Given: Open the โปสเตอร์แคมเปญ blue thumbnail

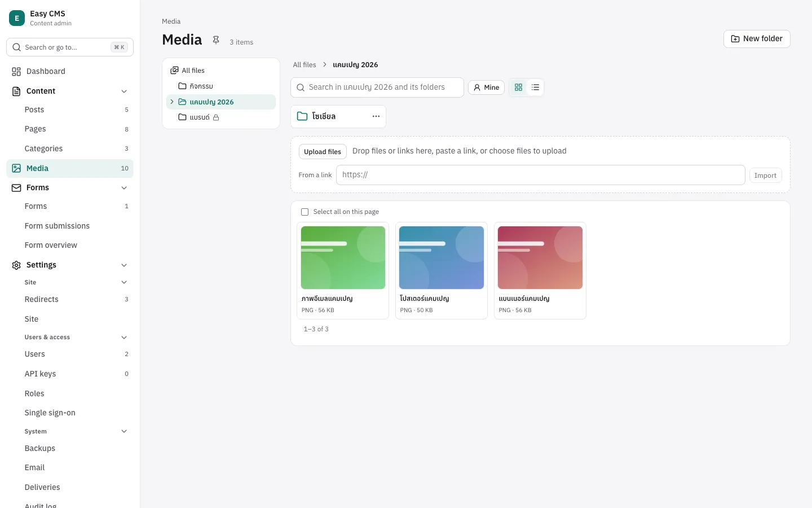Looking at the screenshot, I should tap(442, 258).
